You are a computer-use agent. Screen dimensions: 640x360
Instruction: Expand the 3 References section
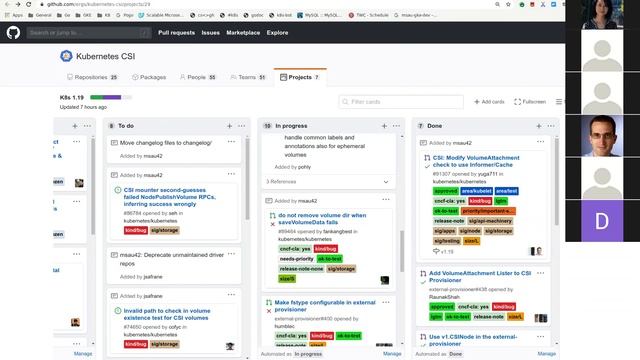click(386, 182)
